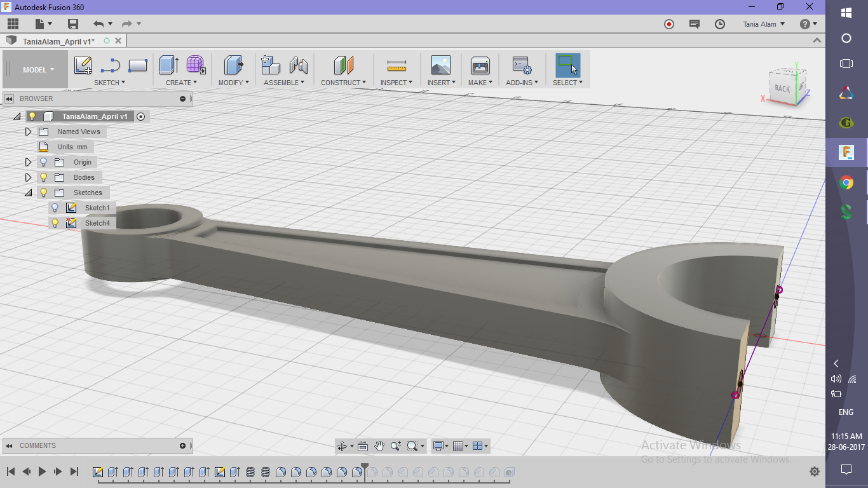Viewport: 868px width, 488px height.
Task: Choose the spline sketch tool icon
Action: pyautogui.click(x=111, y=65)
